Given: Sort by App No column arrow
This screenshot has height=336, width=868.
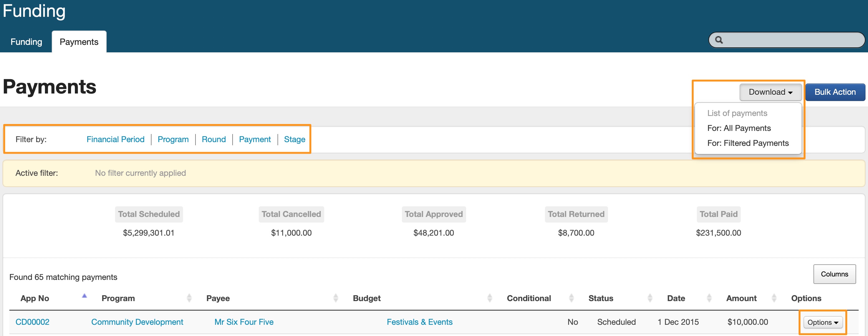Looking at the screenshot, I should 84,296.
